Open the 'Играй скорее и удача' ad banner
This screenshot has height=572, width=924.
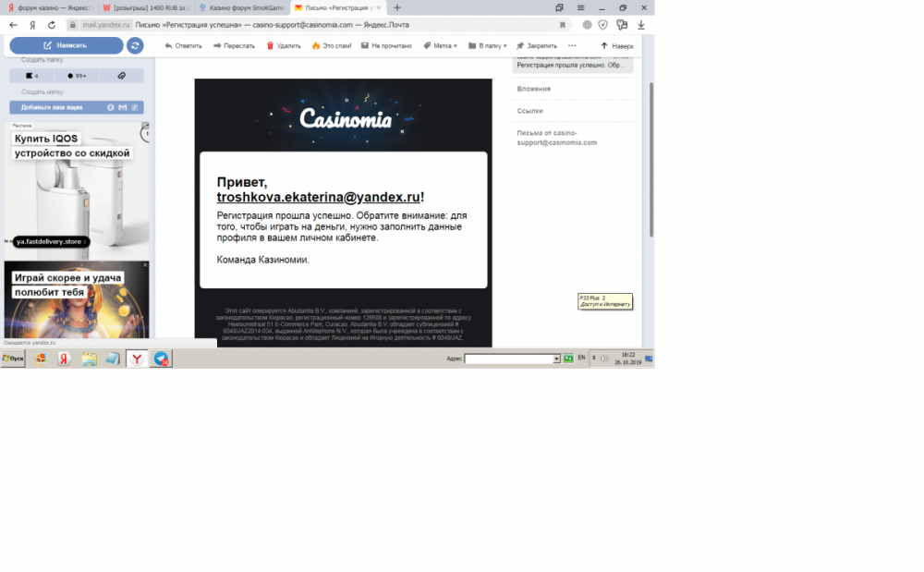77,299
